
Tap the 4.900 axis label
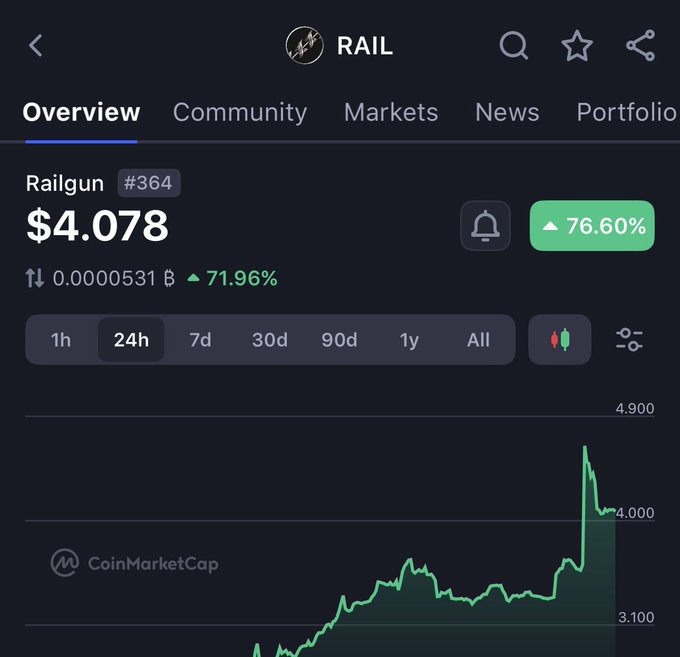click(634, 409)
